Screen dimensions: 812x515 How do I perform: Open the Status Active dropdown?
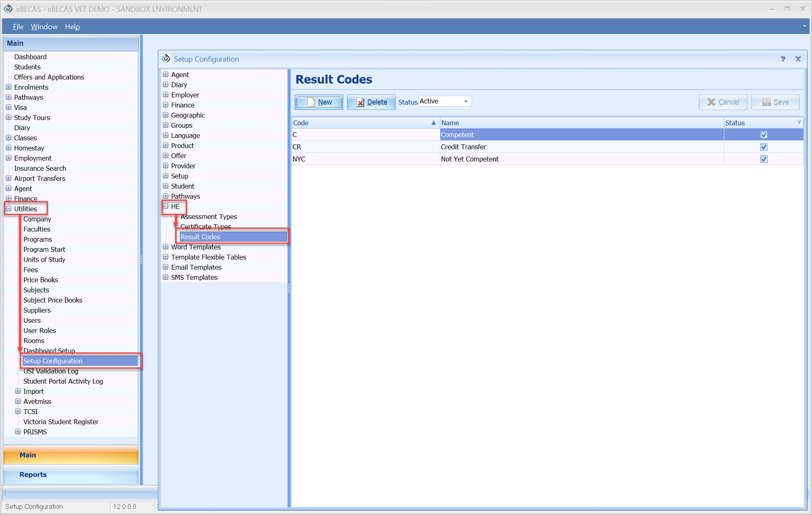(x=466, y=101)
